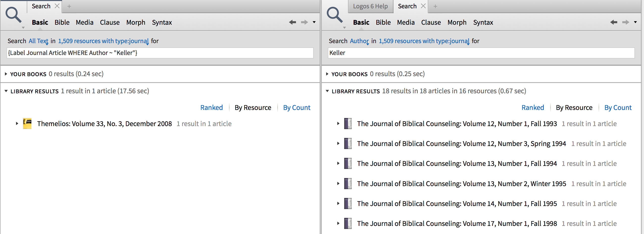Go forward in left panel search history

tap(304, 22)
